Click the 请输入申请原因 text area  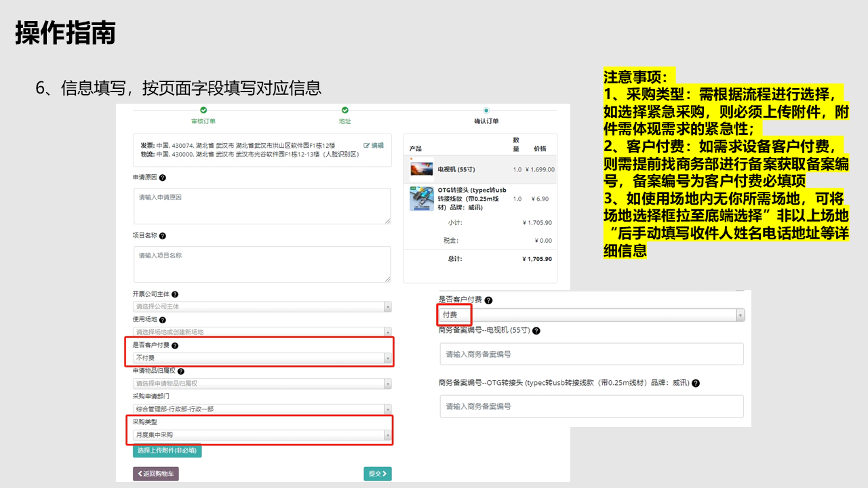point(262,206)
